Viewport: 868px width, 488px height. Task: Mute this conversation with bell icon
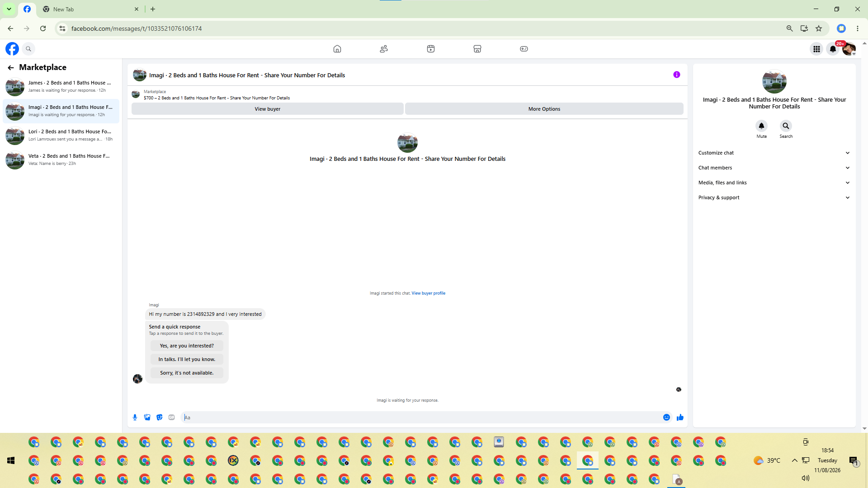click(x=762, y=126)
